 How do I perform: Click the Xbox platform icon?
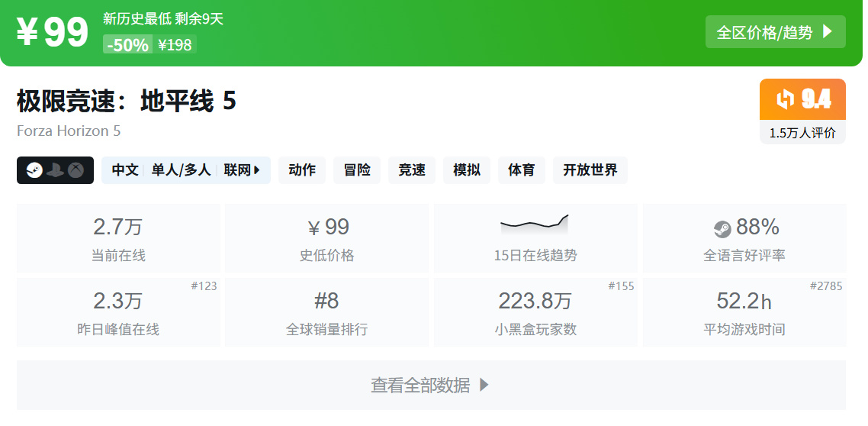pyautogui.click(x=76, y=170)
